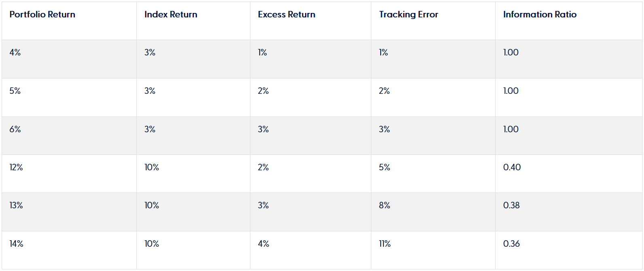The width and height of the screenshot is (644, 271).
Task: Select the Information Ratio header cell
Action: pos(540,15)
